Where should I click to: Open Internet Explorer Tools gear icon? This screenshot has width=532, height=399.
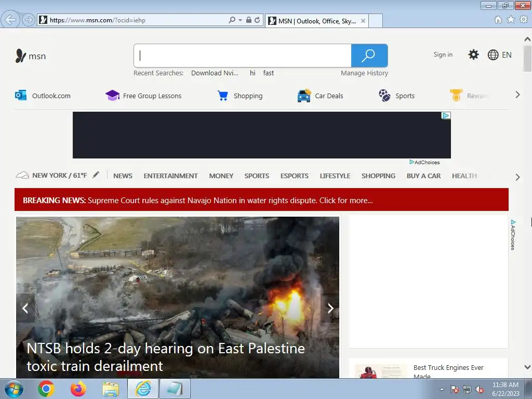(524, 20)
